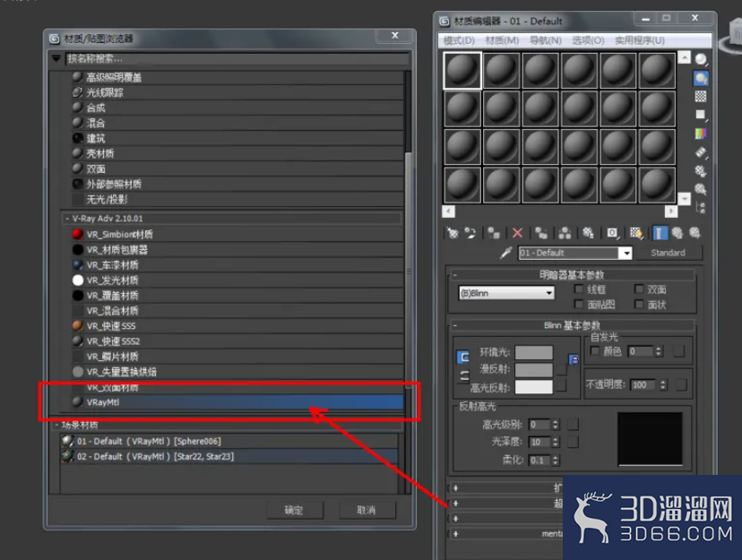Collapse the 场景材质 scene materials group
The width and height of the screenshot is (742, 560).
tap(56, 425)
